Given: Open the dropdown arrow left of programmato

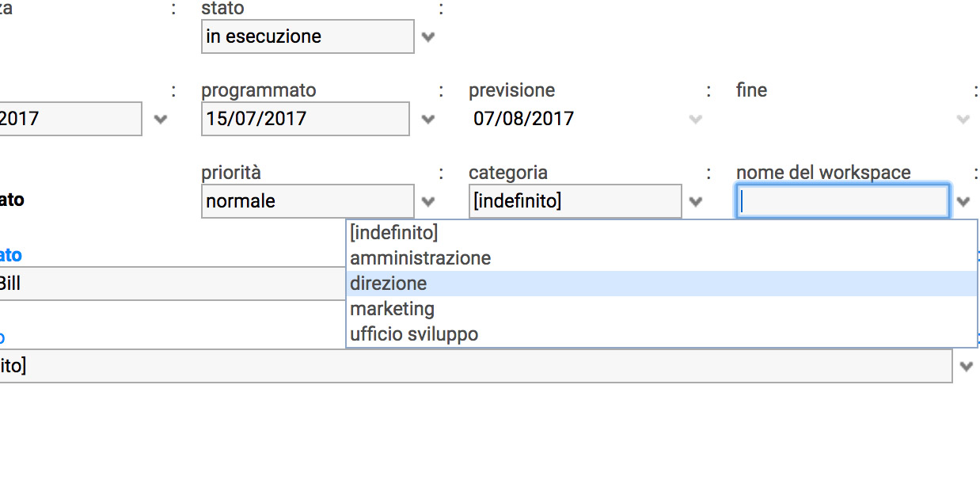Looking at the screenshot, I should tap(161, 120).
